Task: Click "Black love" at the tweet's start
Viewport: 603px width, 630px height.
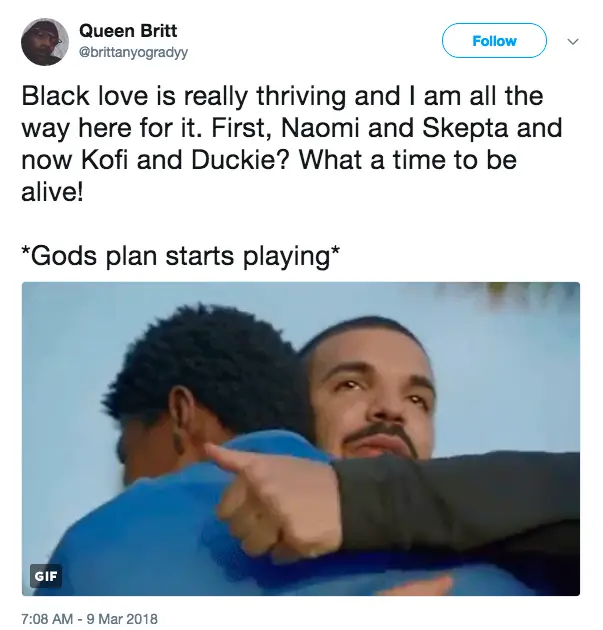Action: click(84, 96)
